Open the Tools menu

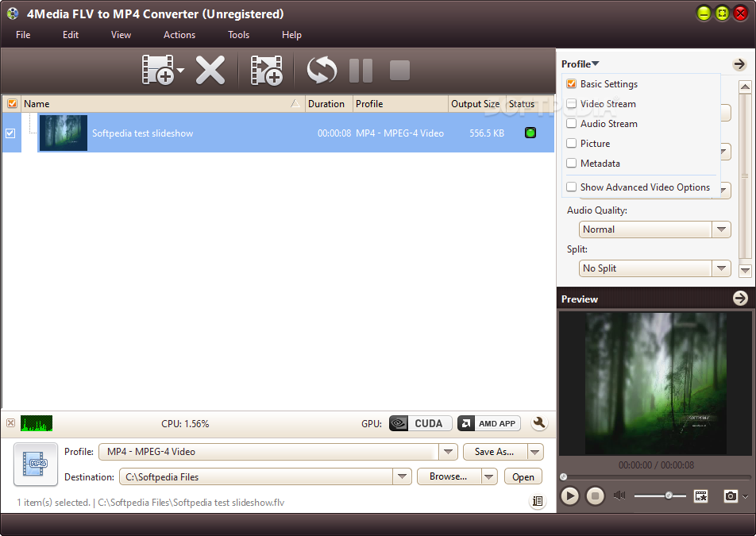click(x=239, y=35)
